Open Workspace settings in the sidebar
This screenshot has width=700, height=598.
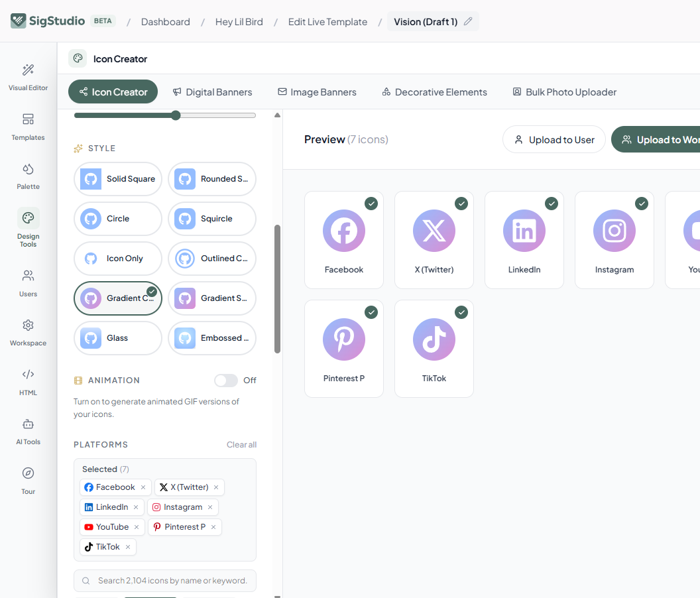(x=28, y=333)
